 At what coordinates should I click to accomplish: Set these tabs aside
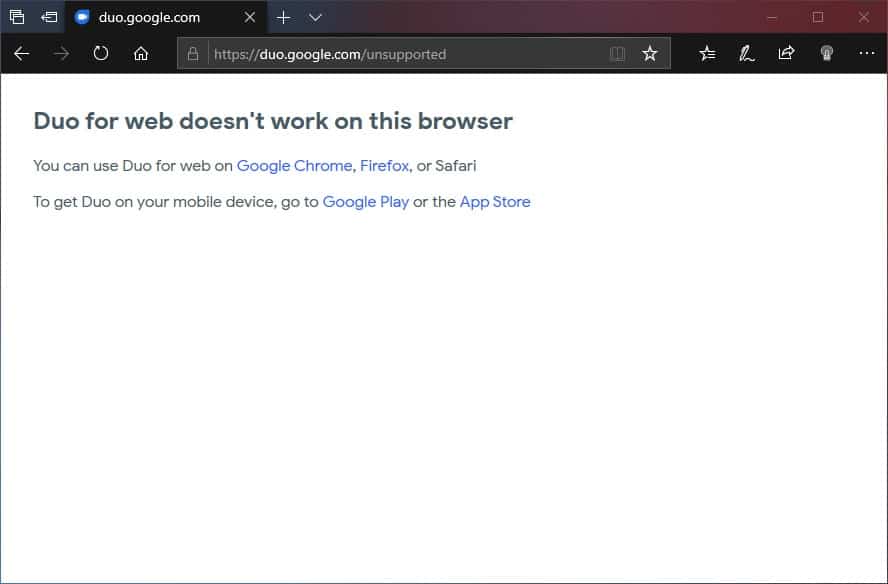click(49, 17)
